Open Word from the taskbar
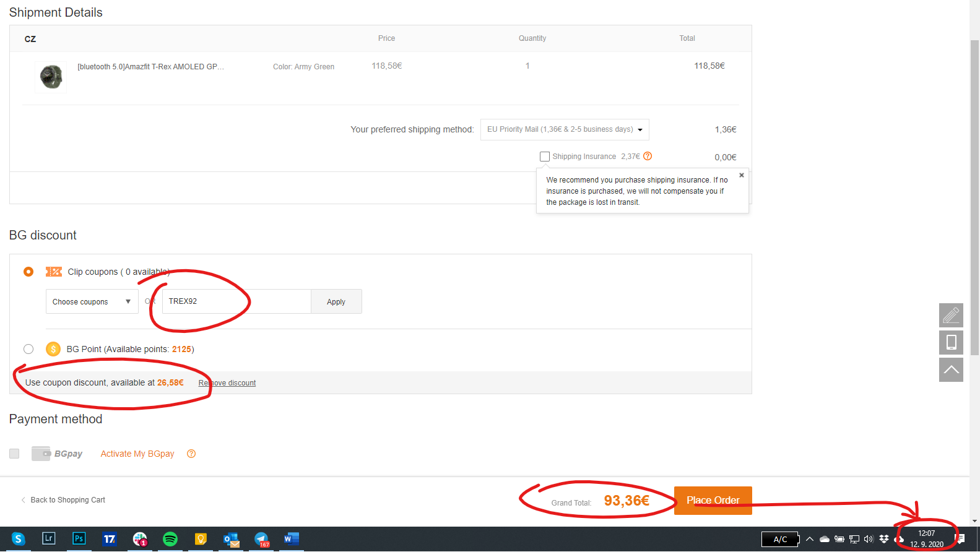This screenshot has width=980, height=552. (292, 538)
